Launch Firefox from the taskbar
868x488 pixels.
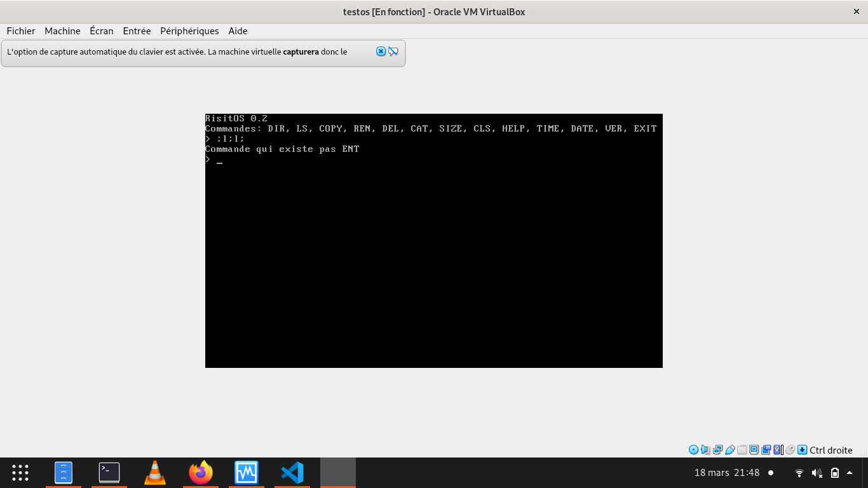coord(200,472)
